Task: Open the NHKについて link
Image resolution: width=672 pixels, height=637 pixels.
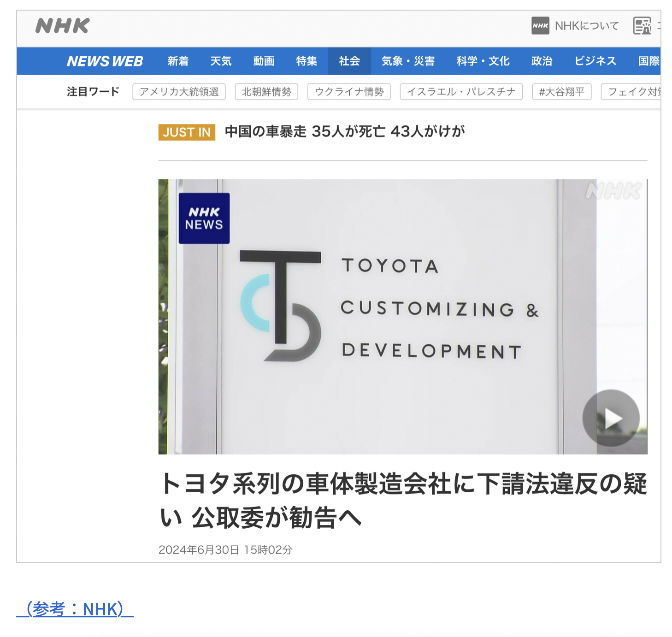Action: [x=587, y=26]
